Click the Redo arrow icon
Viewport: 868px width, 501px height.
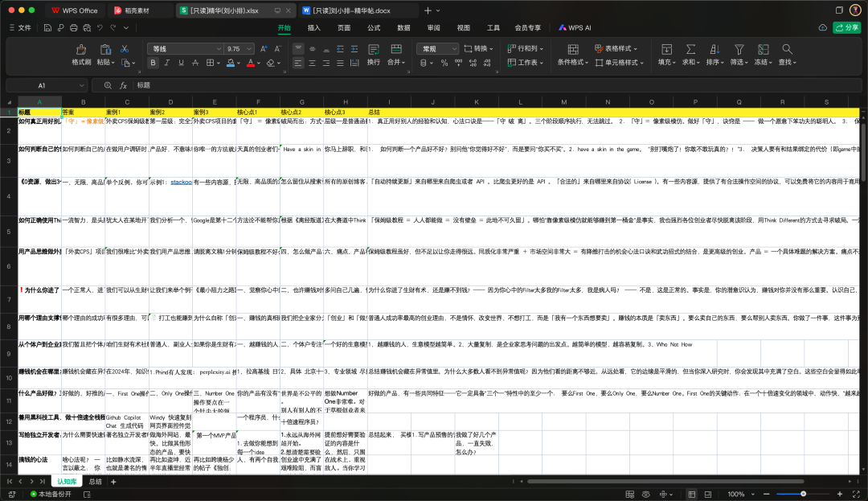pos(113,27)
